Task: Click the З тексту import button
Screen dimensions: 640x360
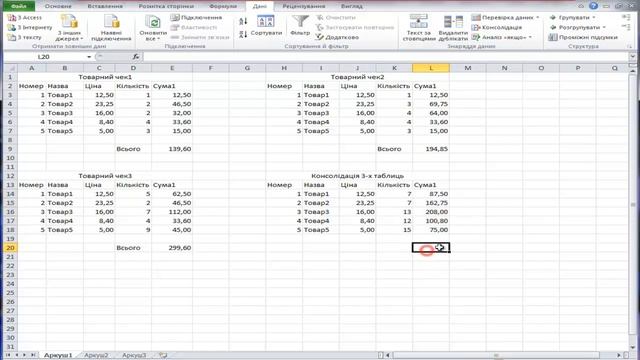Action: pos(24,37)
